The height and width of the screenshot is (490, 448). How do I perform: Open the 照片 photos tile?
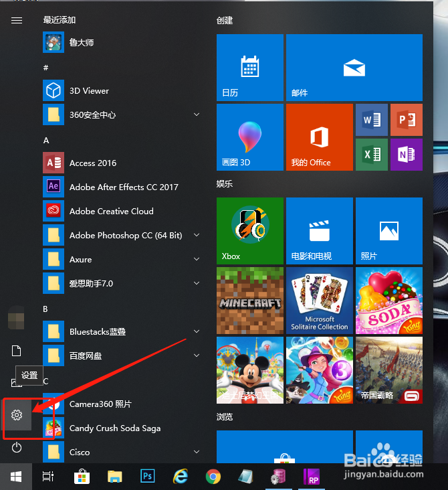[x=389, y=231]
